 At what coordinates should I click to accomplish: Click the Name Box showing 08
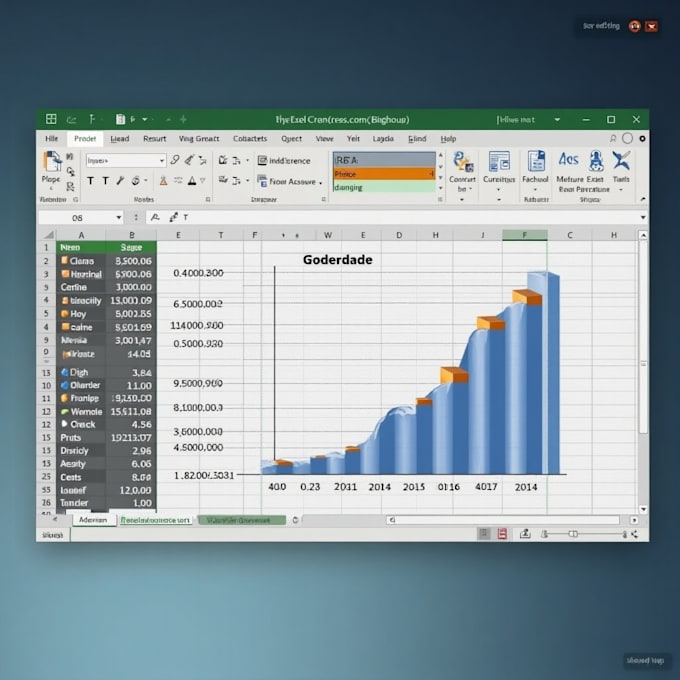point(77,218)
